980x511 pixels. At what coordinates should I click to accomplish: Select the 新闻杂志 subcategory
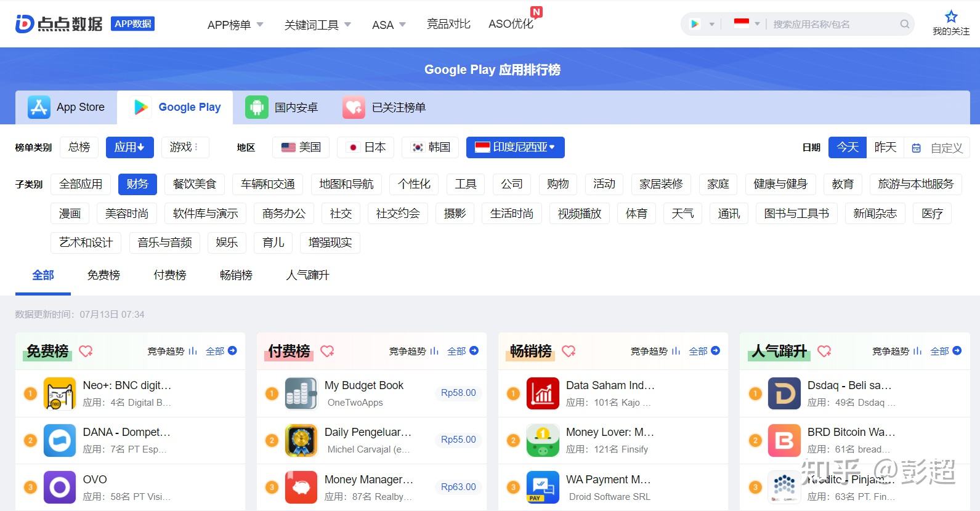tap(875, 214)
